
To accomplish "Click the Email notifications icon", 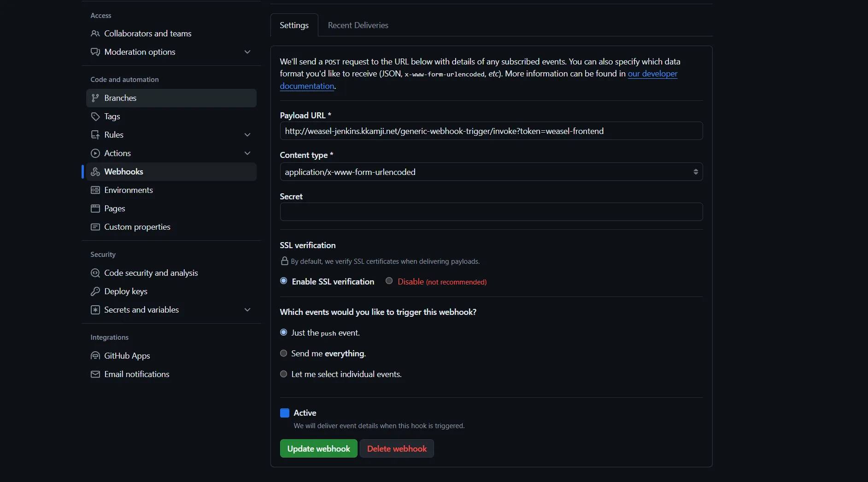I will pyautogui.click(x=96, y=374).
